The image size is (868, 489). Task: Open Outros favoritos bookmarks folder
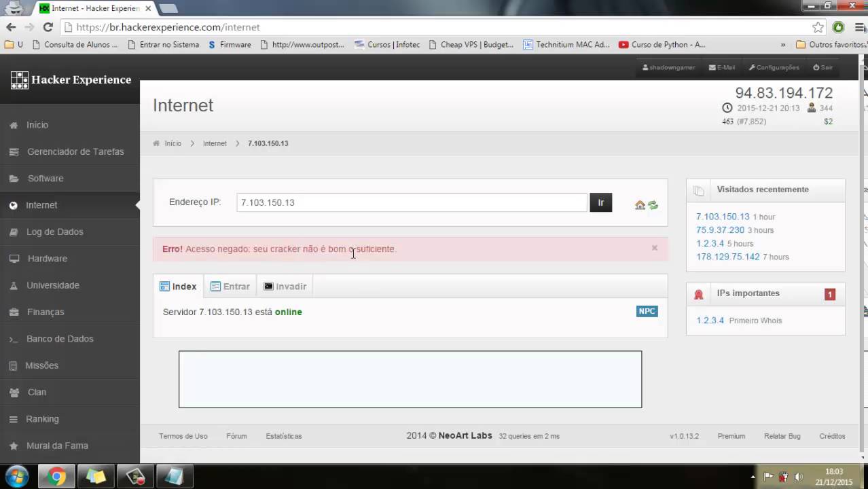[x=831, y=45]
